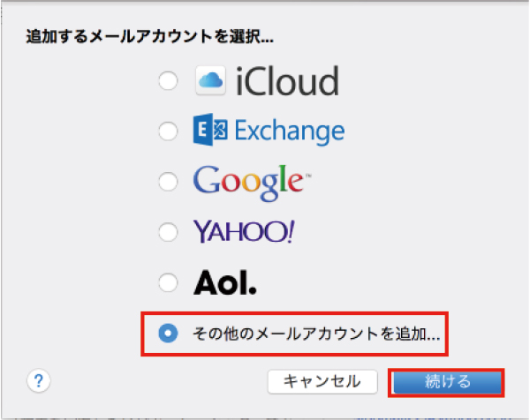Select the その他のメールアカウントを追加 radio button
Viewport: 530px width, 420px height.
point(168,333)
